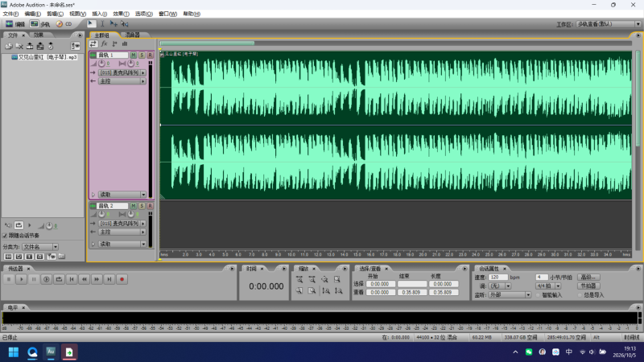
Task: Select the Time Selection I-beam tool
Action: (102, 24)
